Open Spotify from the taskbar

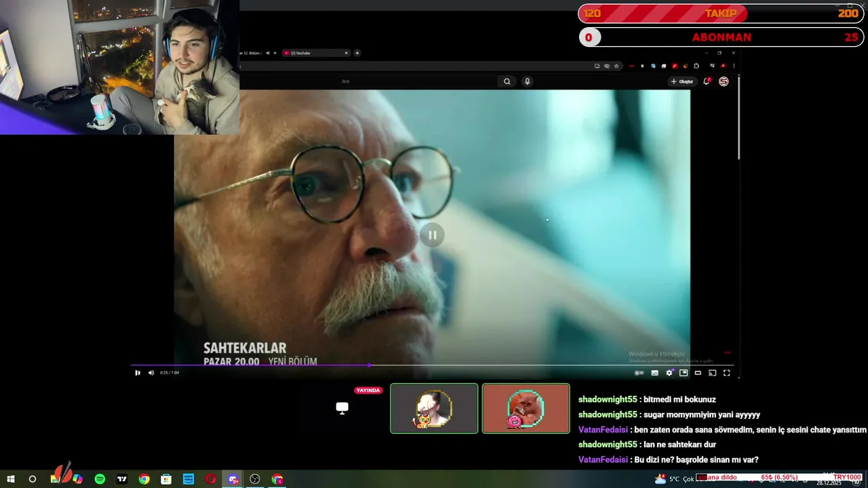tap(100, 479)
